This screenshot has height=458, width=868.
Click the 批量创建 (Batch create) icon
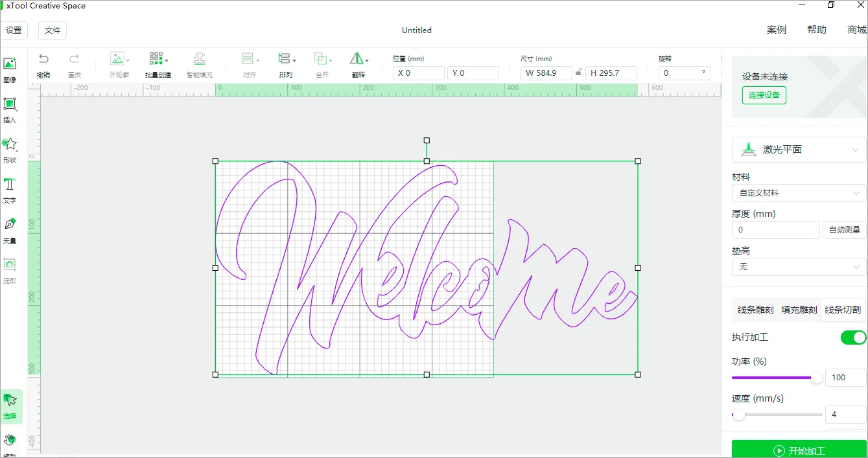156,58
